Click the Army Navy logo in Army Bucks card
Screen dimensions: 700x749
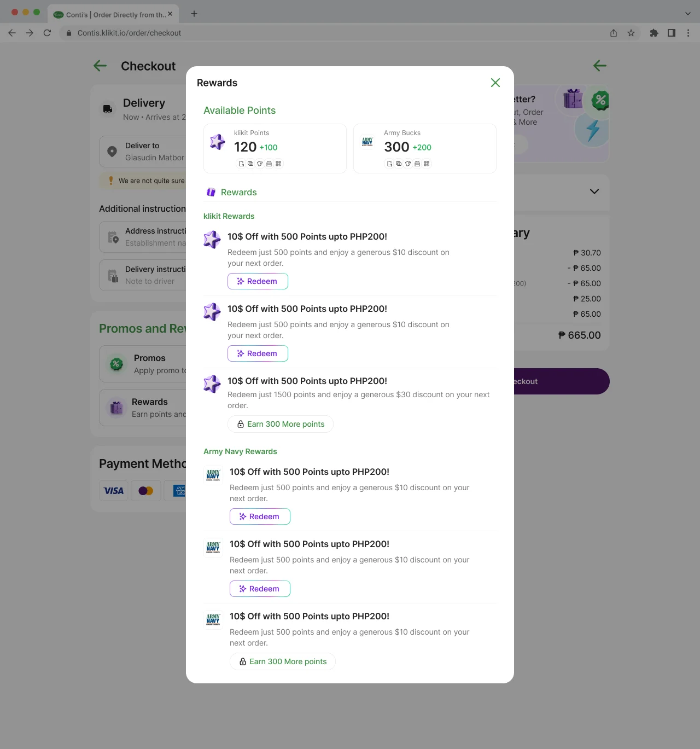(367, 142)
